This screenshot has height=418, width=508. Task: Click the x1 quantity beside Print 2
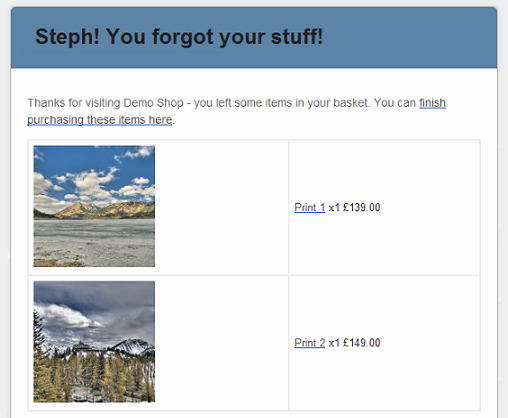[334, 343]
